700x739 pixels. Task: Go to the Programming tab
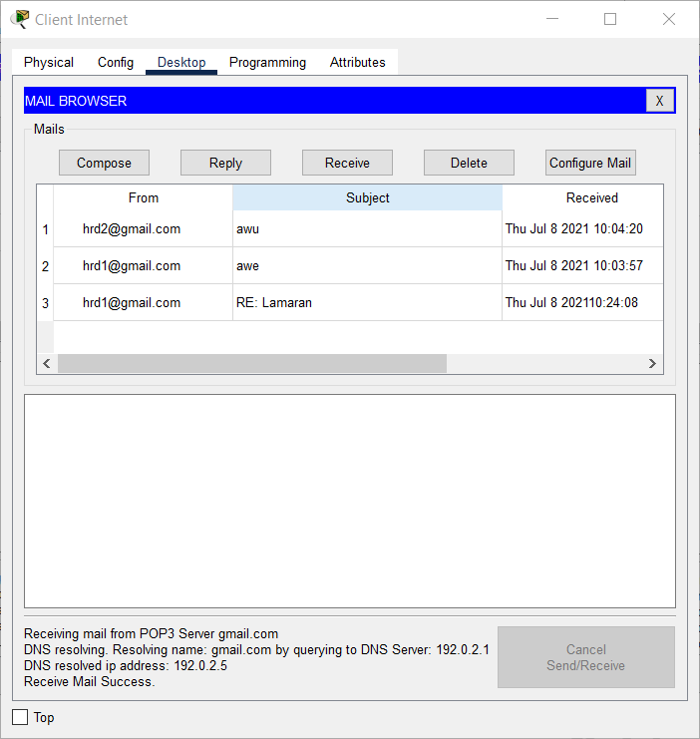point(267,62)
